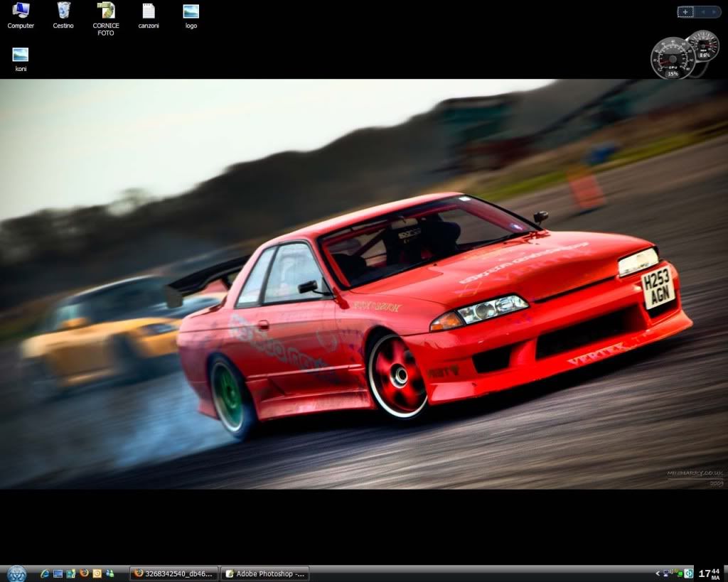The height and width of the screenshot is (582, 728).
Task: Select the koni image file icon
Action: 21,59
